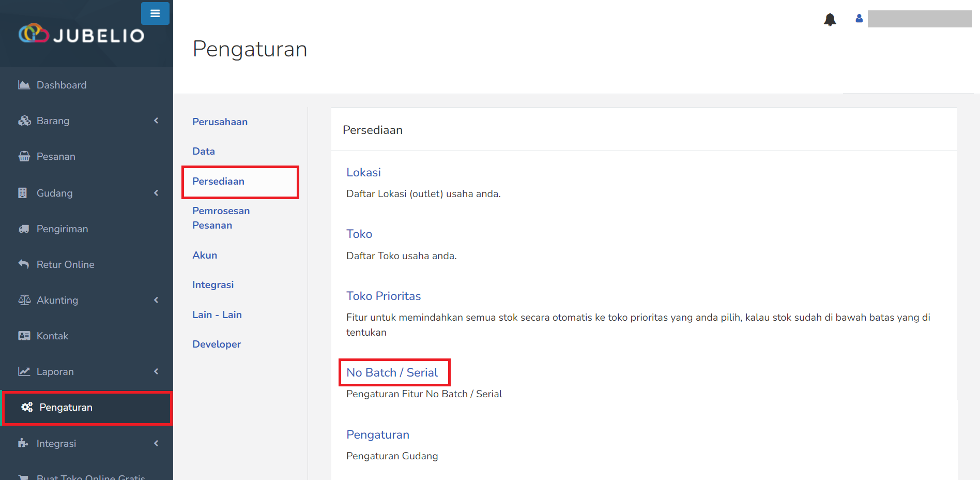Click the Pengaturan page title
Image resolution: width=980 pixels, height=480 pixels.
[x=250, y=49]
